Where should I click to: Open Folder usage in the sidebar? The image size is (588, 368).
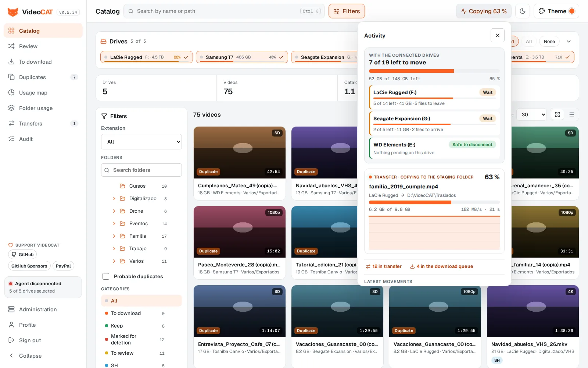(x=43, y=108)
